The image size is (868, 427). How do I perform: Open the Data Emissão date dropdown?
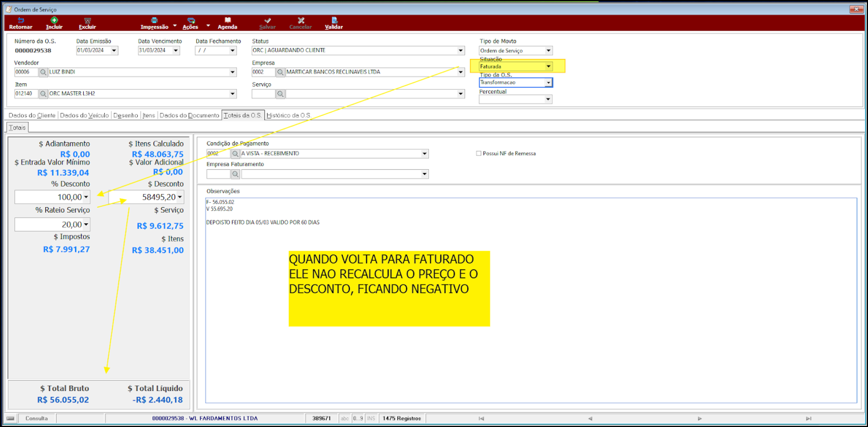pyautogui.click(x=114, y=51)
